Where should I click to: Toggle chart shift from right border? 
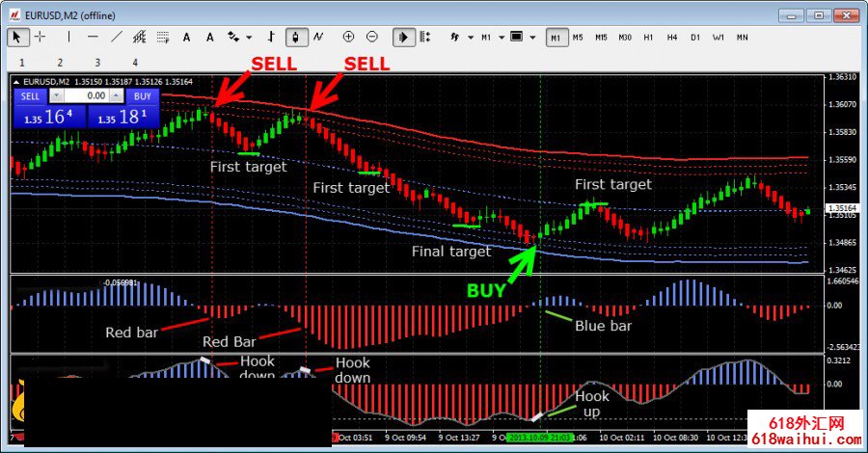(x=425, y=37)
